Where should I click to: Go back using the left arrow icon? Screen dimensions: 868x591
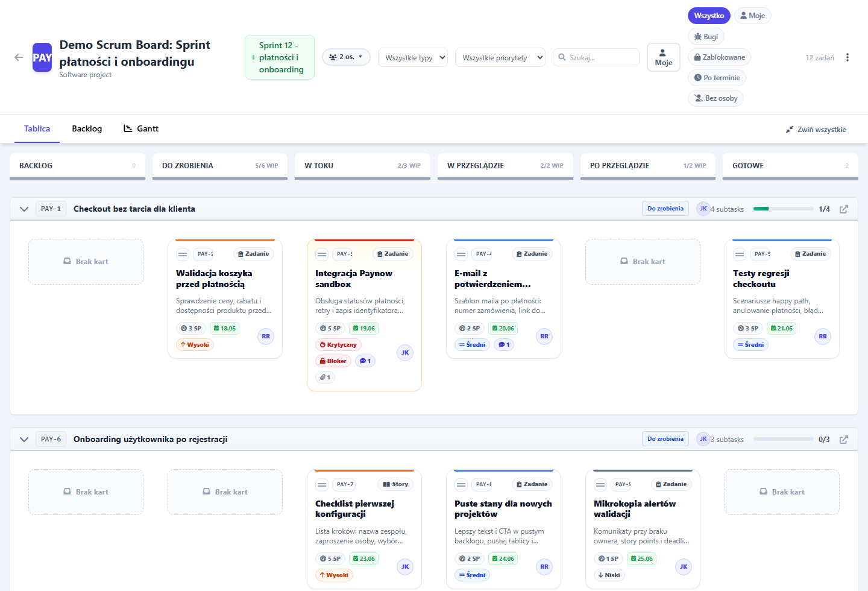[19, 57]
